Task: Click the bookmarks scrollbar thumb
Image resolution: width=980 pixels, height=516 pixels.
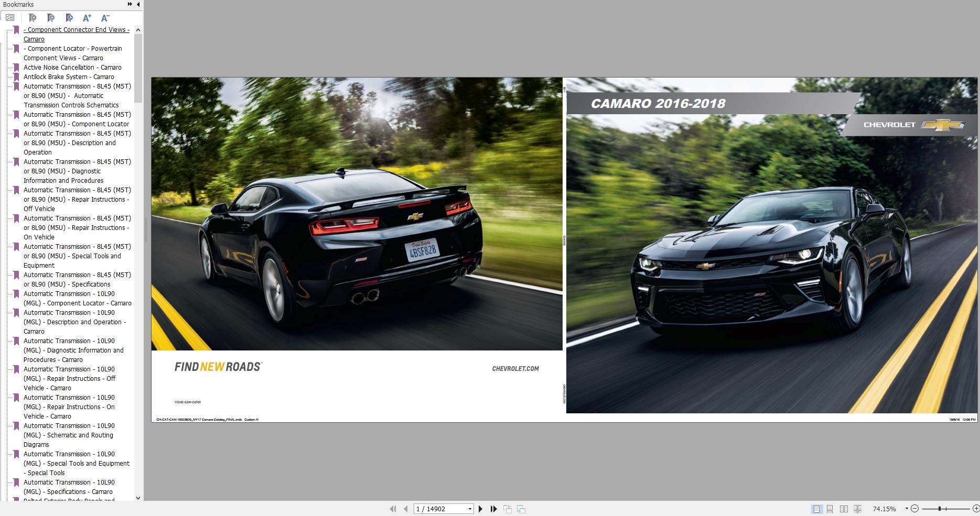Action: pos(138,68)
